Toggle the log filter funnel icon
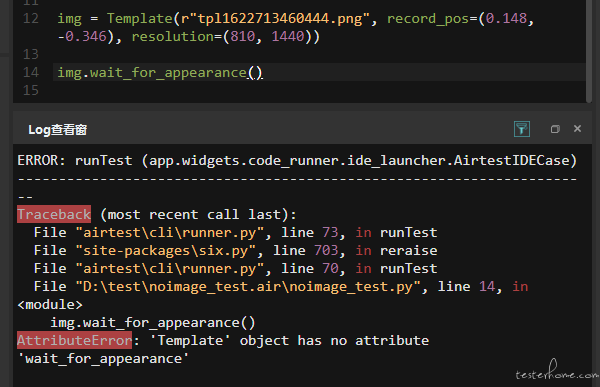This screenshot has height=387, width=600. [x=522, y=129]
